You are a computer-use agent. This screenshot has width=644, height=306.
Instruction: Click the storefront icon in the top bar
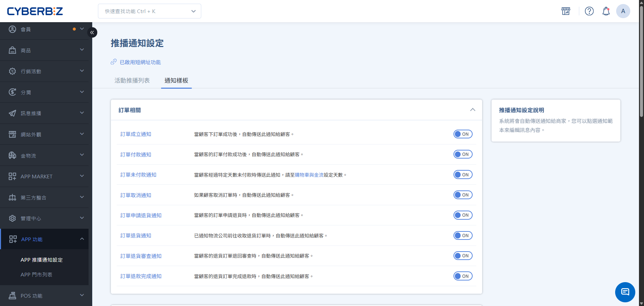pyautogui.click(x=566, y=11)
